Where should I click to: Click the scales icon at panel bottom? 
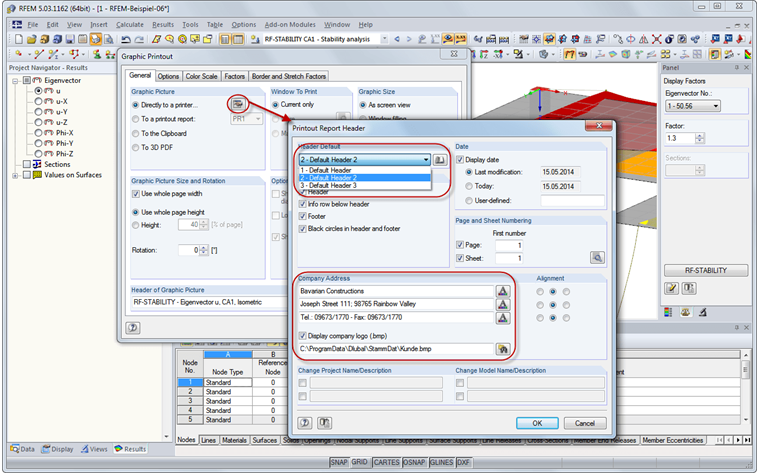click(685, 313)
